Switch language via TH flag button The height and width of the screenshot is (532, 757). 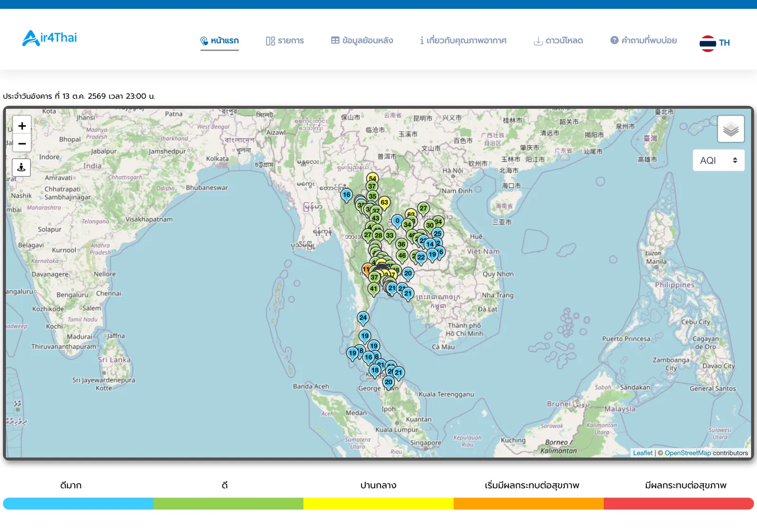coord(715,43)
